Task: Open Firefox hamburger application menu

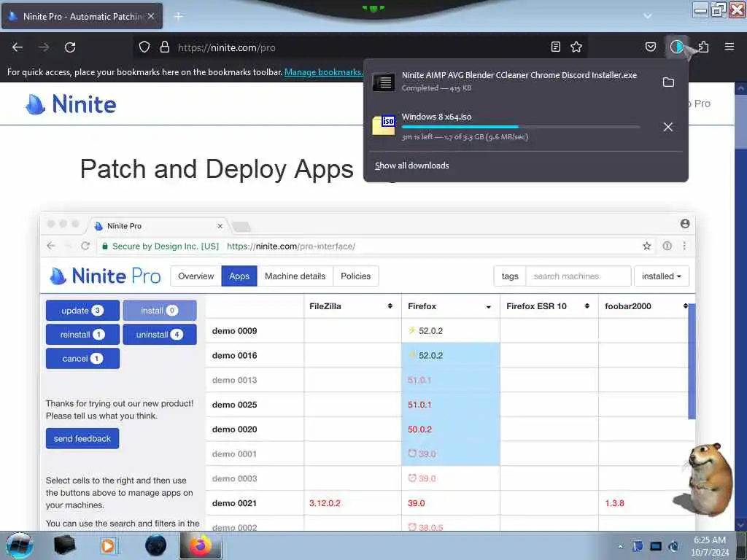Action: [729, 47]
